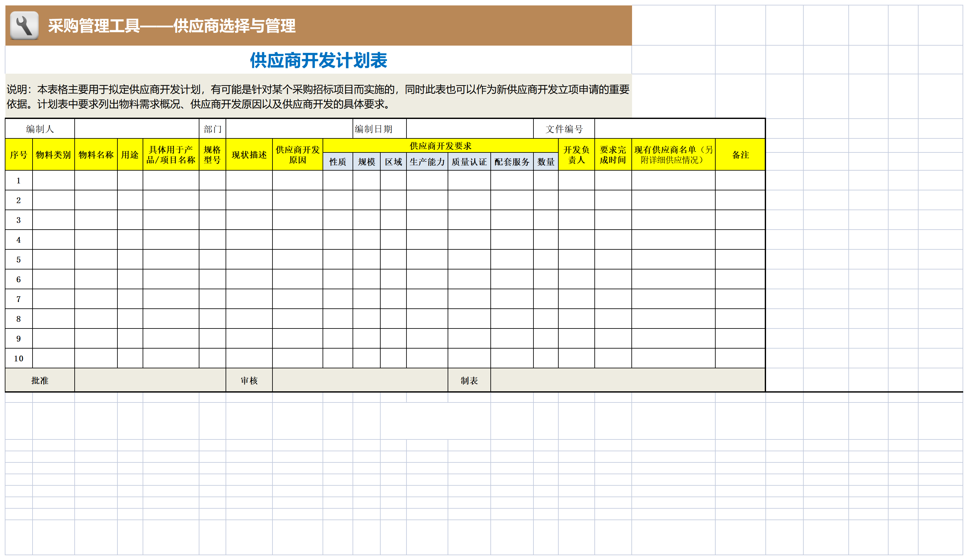Click 物料类别 cell in row 1
Viewport: 968px width, 560px height.
[53, 181]
